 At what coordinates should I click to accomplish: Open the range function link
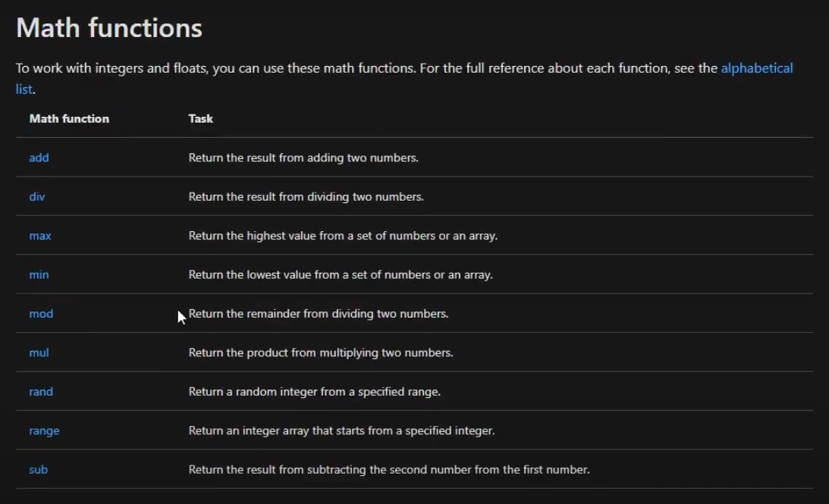point(44,431)
